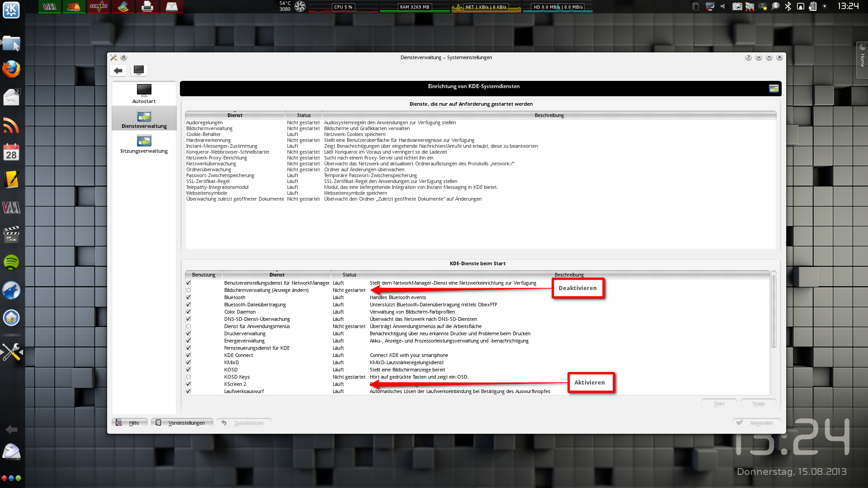Open the calendar icon showing 28
The width and height of the screenshot is (868, 488).
click(11, 153)
